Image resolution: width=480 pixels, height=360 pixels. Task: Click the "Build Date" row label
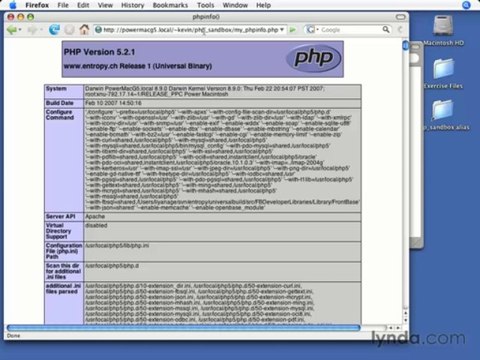[60, 103]
